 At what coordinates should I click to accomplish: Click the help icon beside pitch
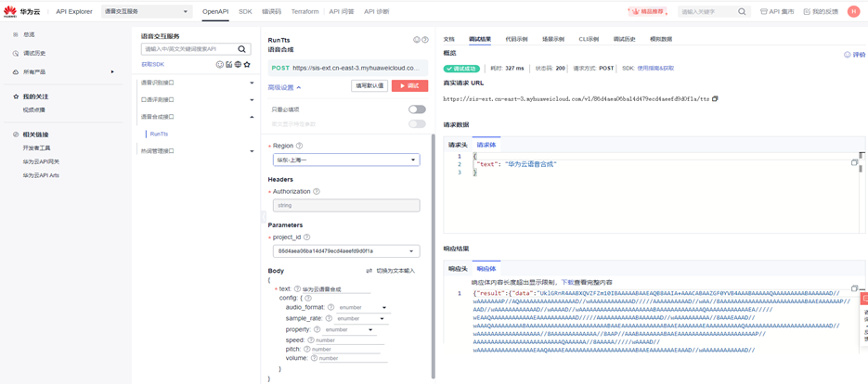306,349
